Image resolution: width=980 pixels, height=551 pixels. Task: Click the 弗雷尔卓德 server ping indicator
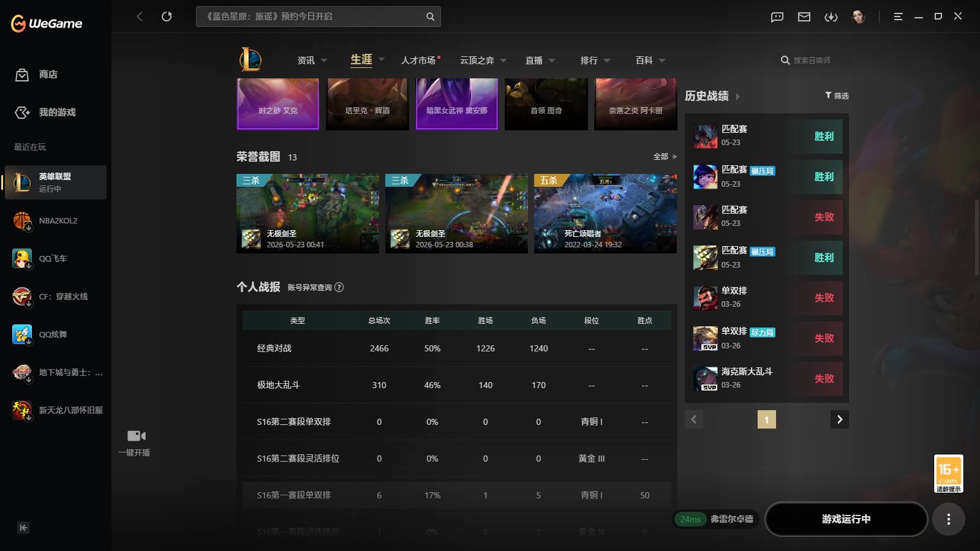click(716, 519)
